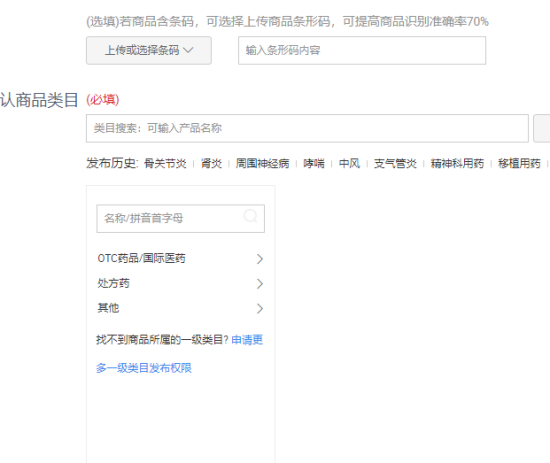Screen dimensions: 550x463
Task: Expand the 处方药 category arrow
Action: pos(260,284)
